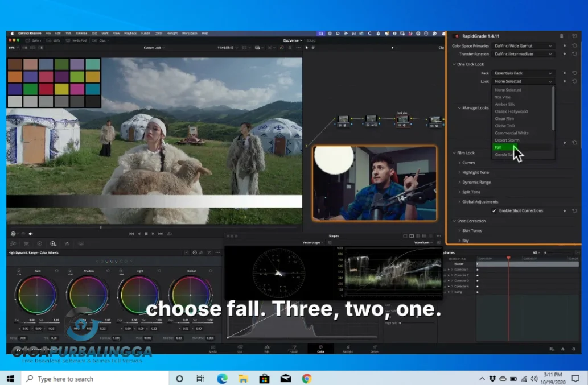Click the Dark color wheel center
The width and height of the screenshot is (588, 385).
[37, 295]
